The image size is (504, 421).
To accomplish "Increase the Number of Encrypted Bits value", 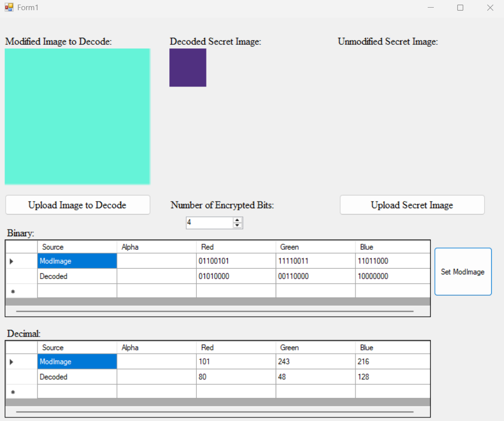I will (237, 220).
